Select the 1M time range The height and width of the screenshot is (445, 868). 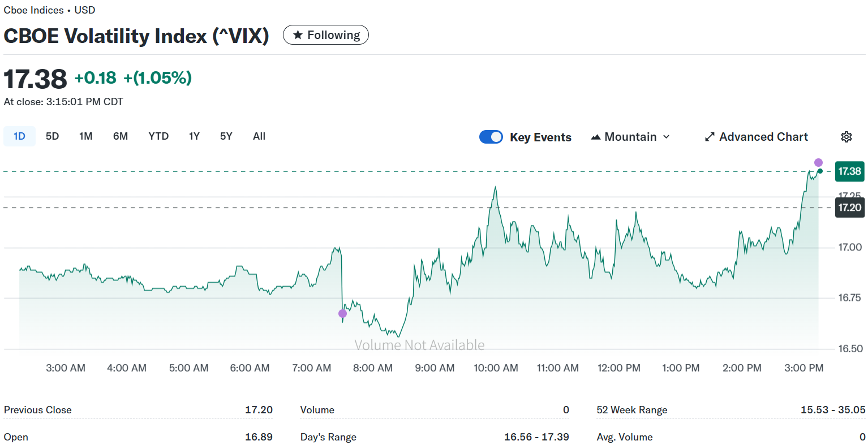(86, 136)
